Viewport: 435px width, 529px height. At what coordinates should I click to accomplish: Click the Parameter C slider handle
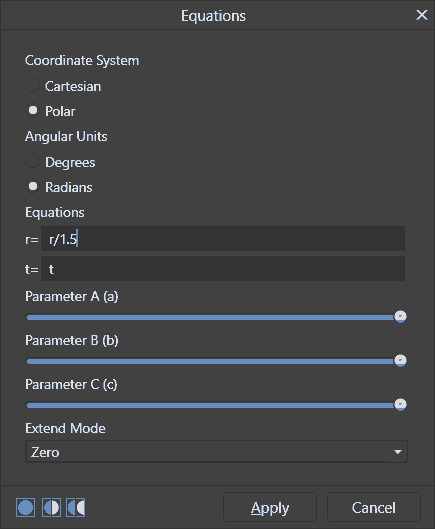401,404
